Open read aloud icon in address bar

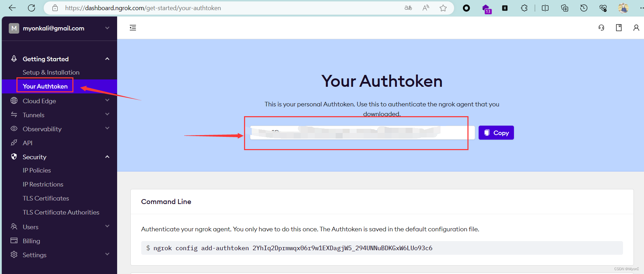(x=425, y=8)
